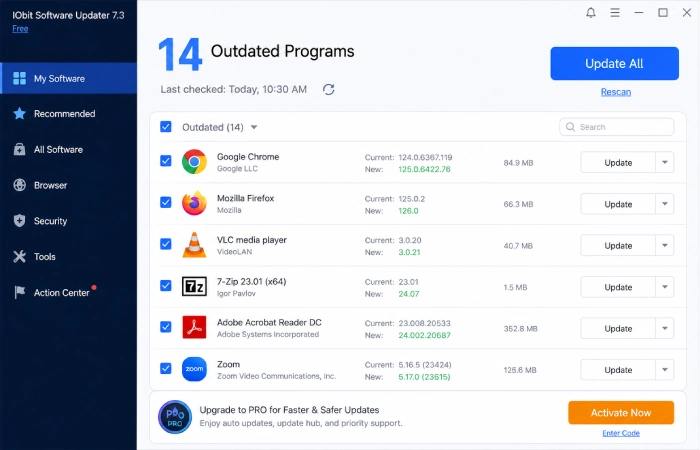
Task: Click the VLC media player cone icon
Action: pos(194,245)
